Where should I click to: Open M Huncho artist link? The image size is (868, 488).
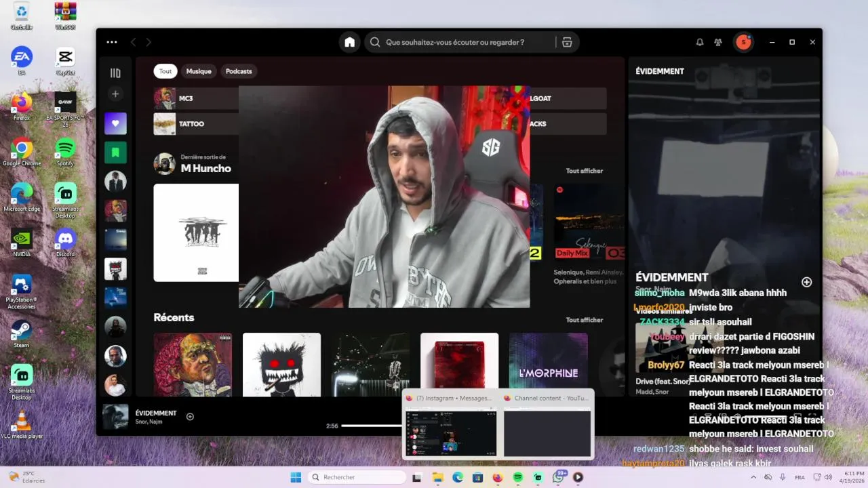pyautogui.click(x=205, y=168)
